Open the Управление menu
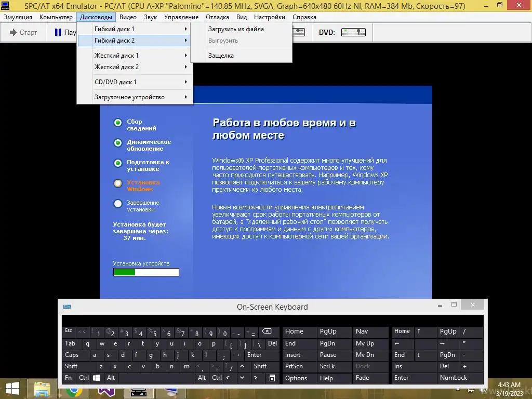The height and width of the screenshot is (399, 532). tap(181, 17)
